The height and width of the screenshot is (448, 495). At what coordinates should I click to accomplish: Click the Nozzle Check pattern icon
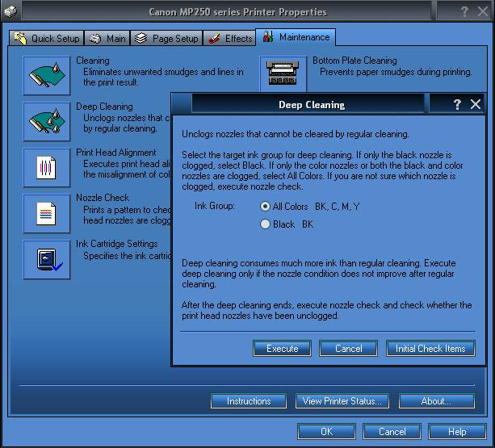point(47,214)
